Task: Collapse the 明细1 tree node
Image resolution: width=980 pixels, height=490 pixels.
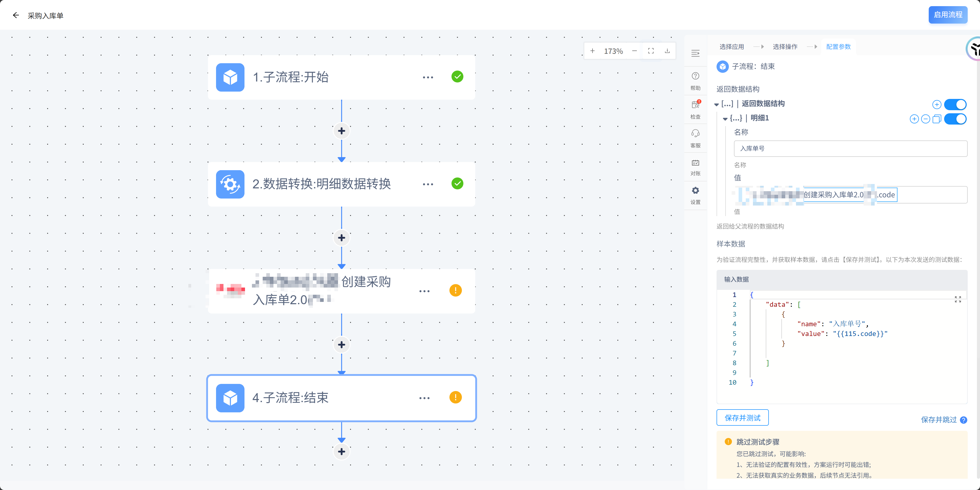Action: click(x=725, y=119)
